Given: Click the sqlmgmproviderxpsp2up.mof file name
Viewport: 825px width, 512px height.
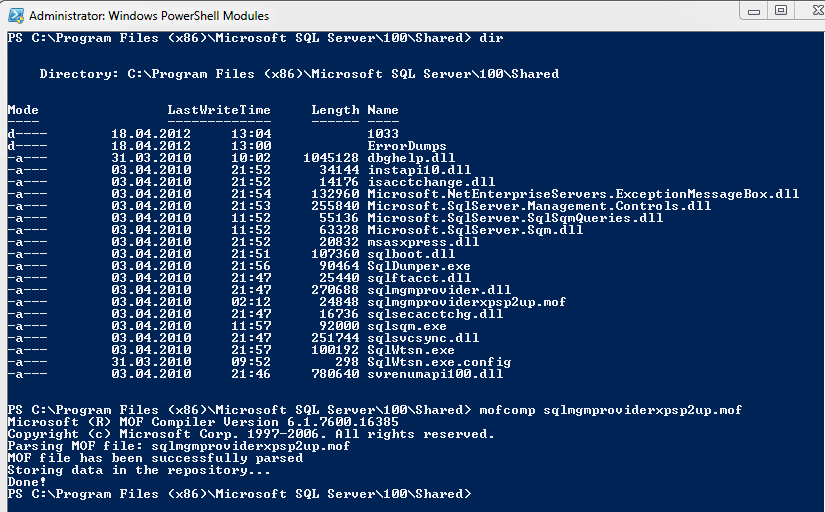Looking at the screenshot, I should click(467, 302).
